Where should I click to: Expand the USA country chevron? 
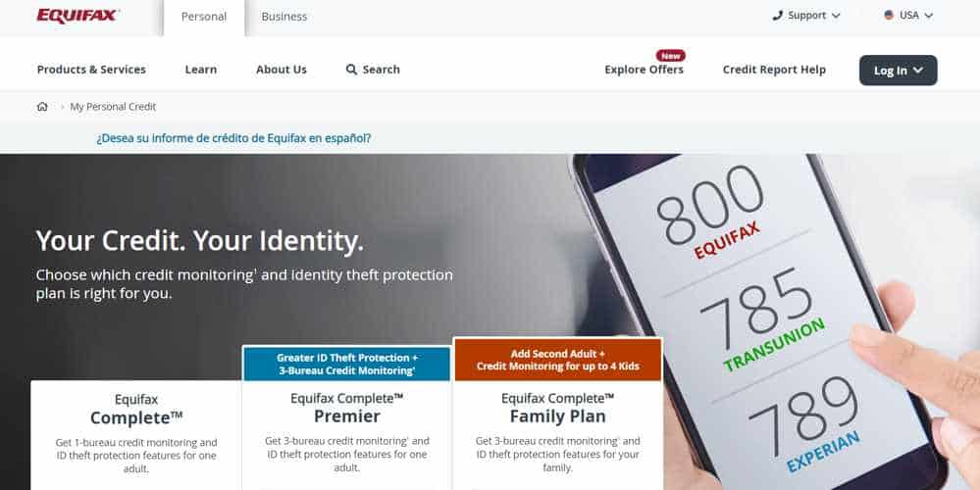[x=928, y=16]
